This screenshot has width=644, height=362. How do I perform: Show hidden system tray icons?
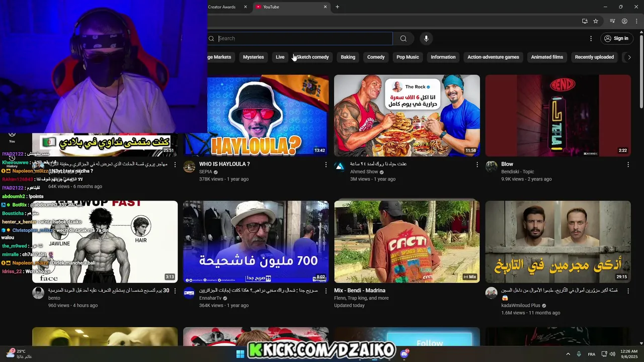(x=568, y=354)
